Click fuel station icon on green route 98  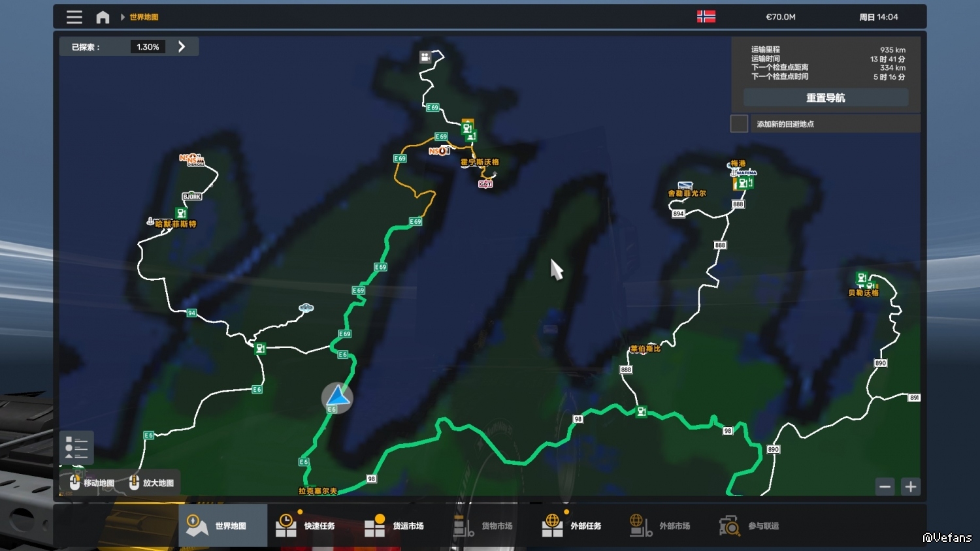tap(642, 411)
